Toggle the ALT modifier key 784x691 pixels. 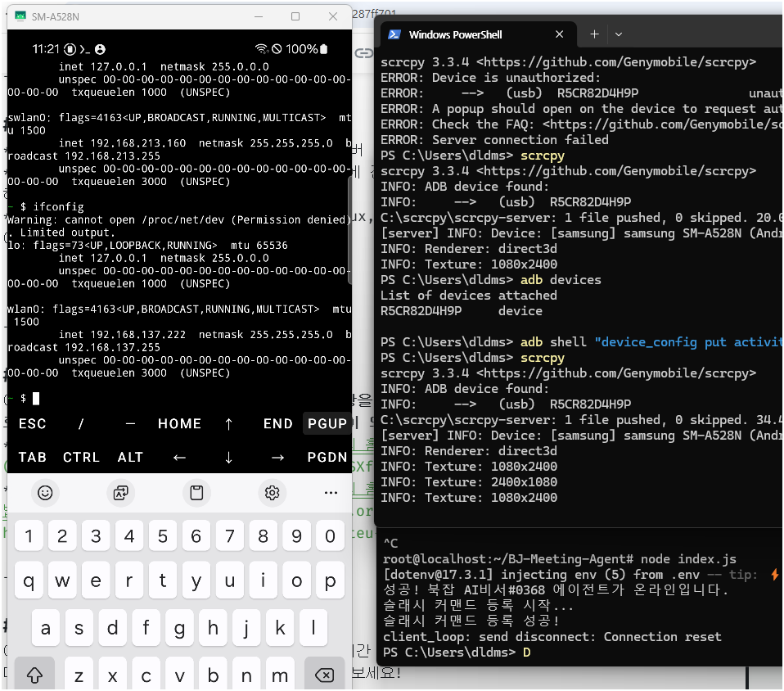click(130, 458)
